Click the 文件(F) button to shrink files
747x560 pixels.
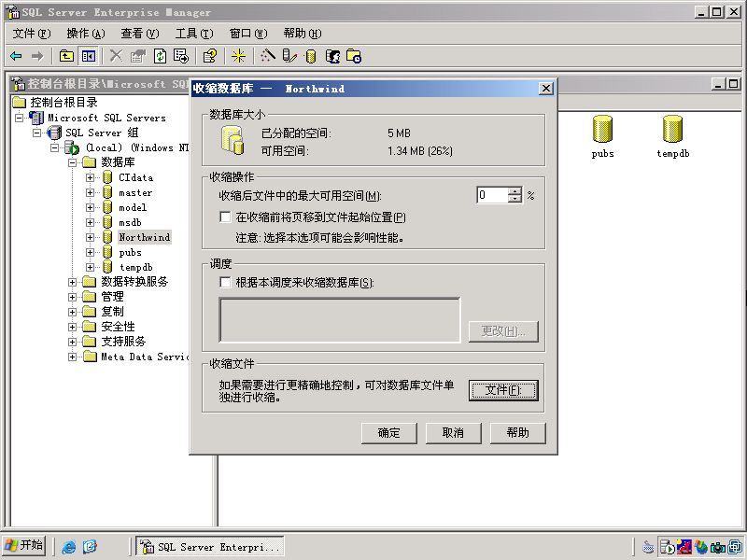[503, 390]
